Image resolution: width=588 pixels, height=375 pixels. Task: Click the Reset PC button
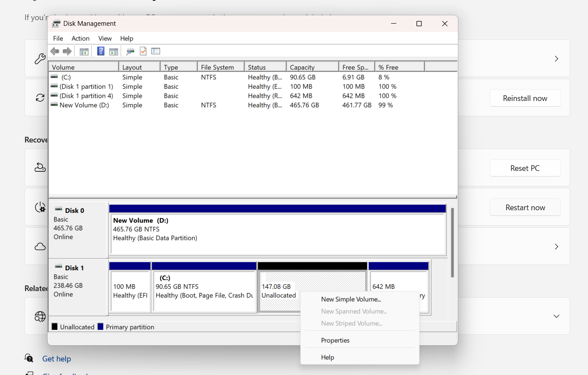[525, 167]
